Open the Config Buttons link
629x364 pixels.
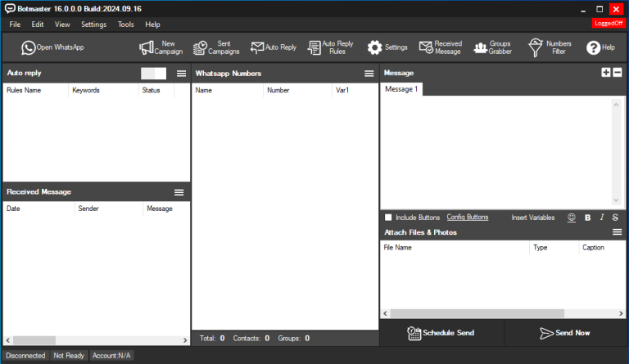467,218
